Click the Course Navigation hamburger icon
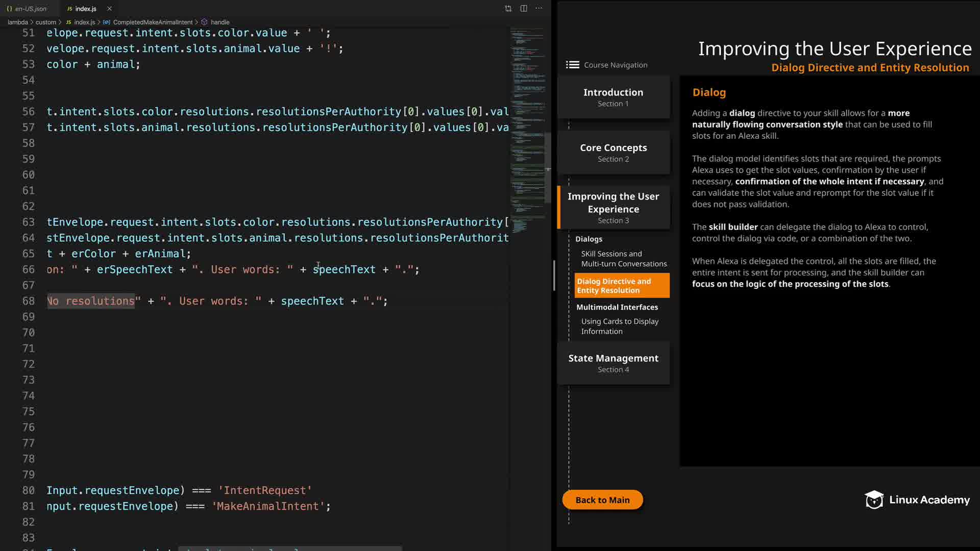Screen dimensions: 980x551 point(572,65)
